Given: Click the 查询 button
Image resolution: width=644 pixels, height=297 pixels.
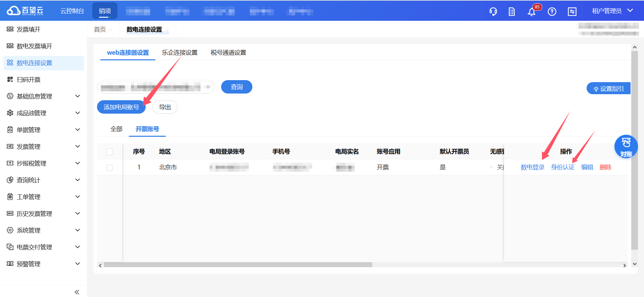Looking at the screenshot, I should coord(237,87).
